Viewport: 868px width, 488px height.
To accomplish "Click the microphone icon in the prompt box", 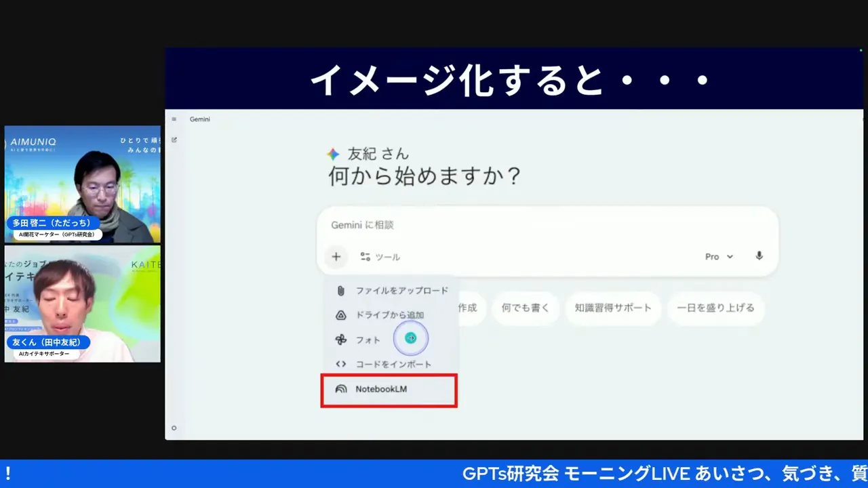I will point(759,256).
